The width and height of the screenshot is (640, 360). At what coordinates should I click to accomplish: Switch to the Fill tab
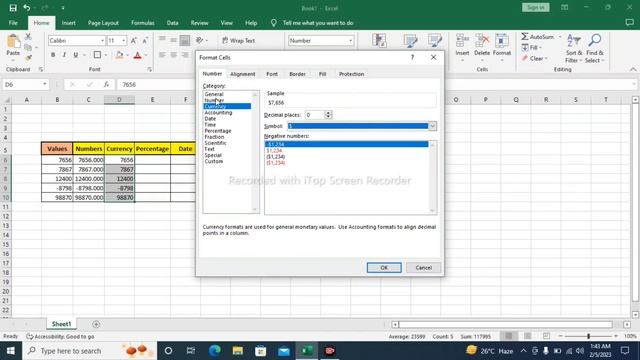pyautogui.click(x=322, y=74)
